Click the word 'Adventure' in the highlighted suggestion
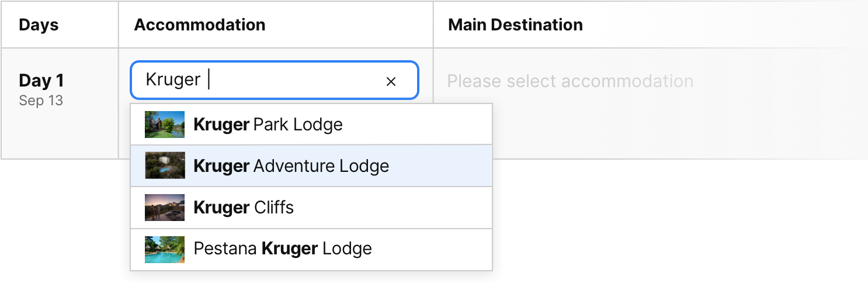 (x=286, y=166)
